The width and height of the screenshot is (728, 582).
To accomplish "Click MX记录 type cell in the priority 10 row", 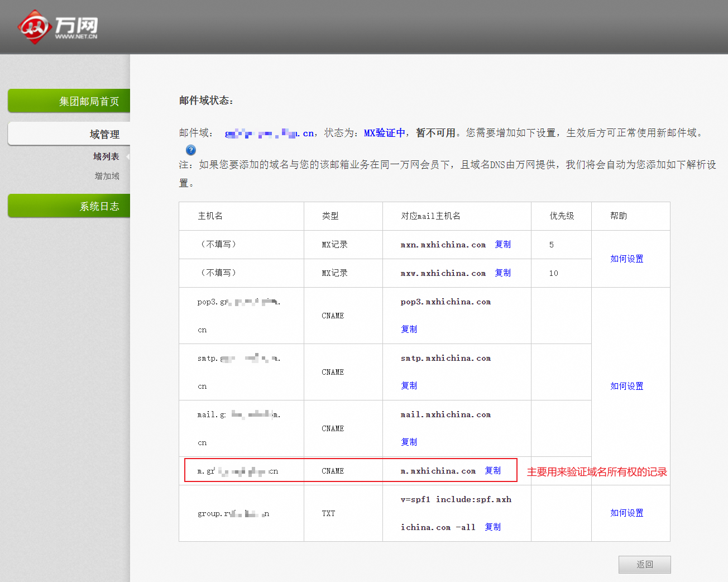I will (334, 273).
